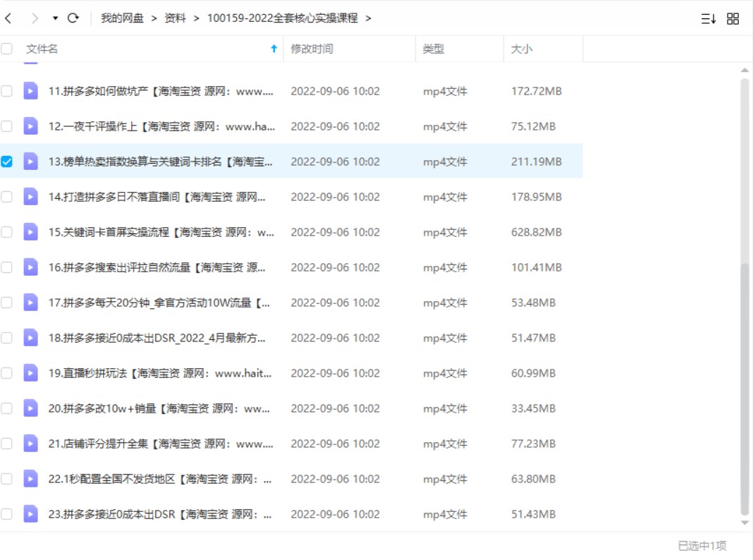This screenshot has width=753, height=560.
Task: Click video icon of file 14.打造拼多多日不落直播间
Action: tap(31, 197)
